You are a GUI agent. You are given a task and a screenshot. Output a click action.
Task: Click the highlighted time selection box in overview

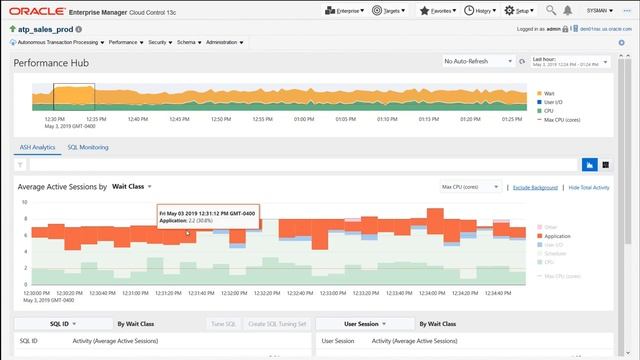point(74,97)
